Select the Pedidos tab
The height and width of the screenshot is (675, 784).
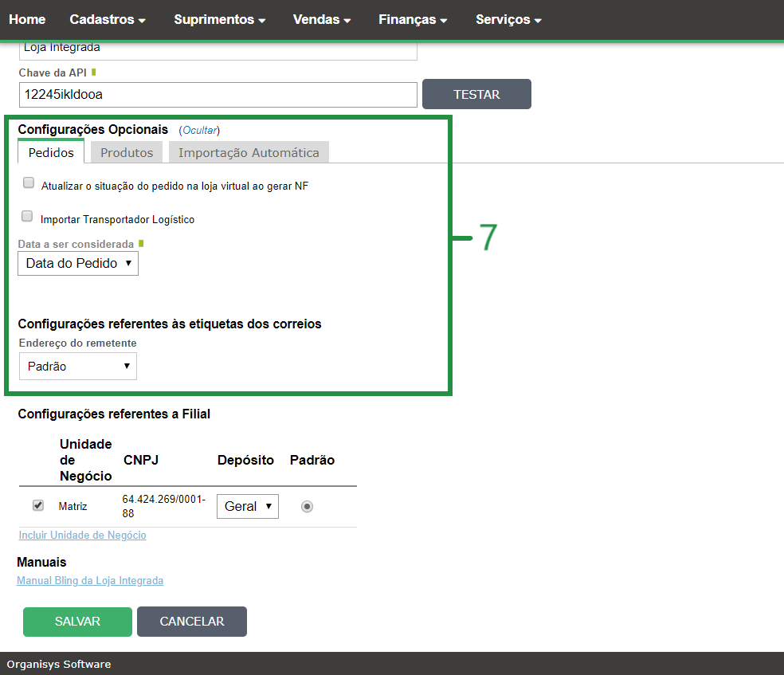pos(51,152)
